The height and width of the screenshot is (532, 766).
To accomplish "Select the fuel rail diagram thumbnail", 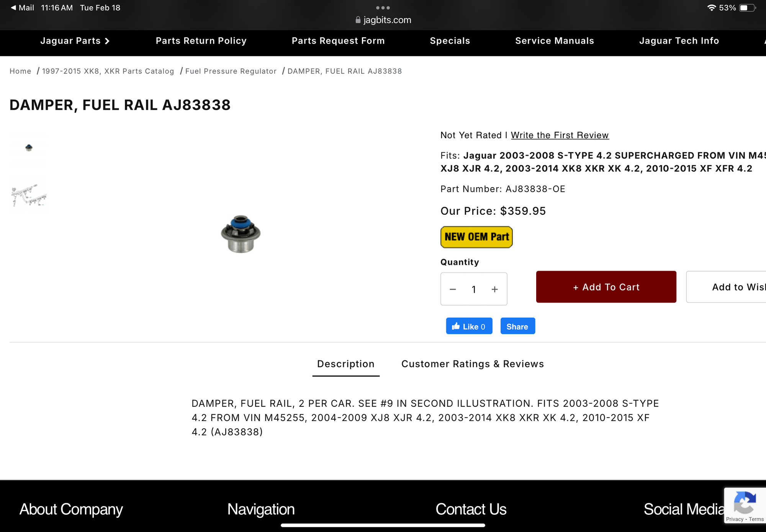I will pos(29,196).
